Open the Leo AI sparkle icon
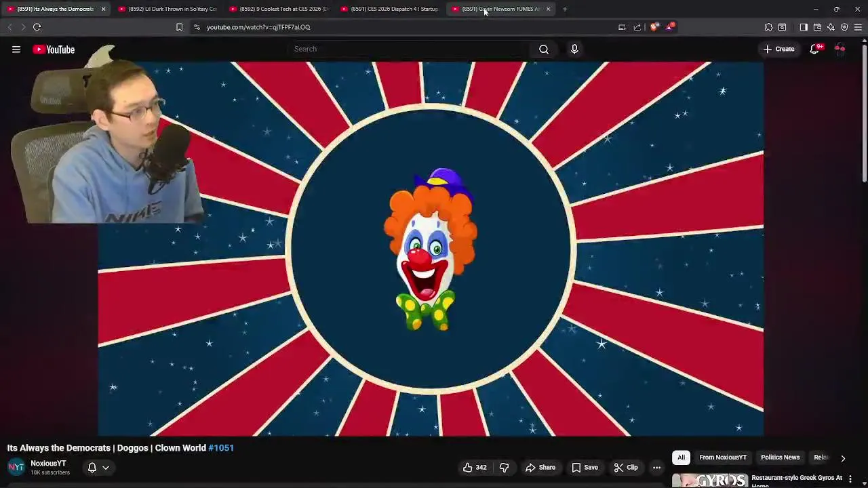The width and height of the screenshot is (868, 488). (831, 27)
